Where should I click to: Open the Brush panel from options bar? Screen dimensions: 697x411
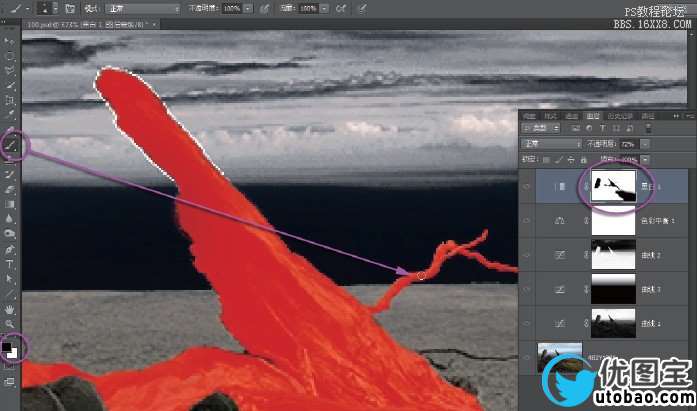(70, 8)
